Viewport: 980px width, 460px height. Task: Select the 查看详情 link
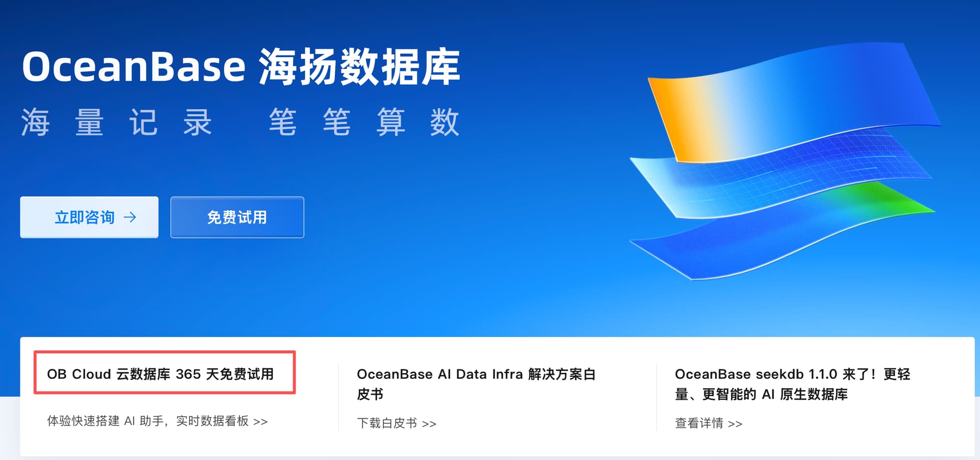click(x=699, y=423)
